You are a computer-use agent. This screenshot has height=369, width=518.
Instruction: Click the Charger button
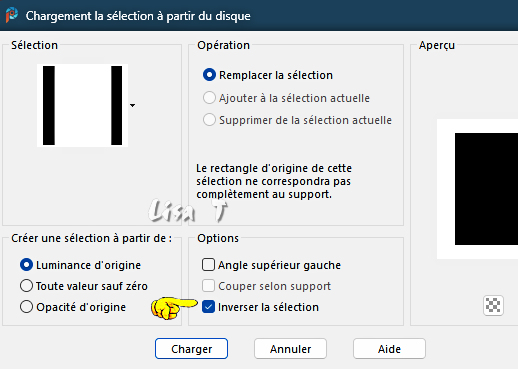pos(191,349)
